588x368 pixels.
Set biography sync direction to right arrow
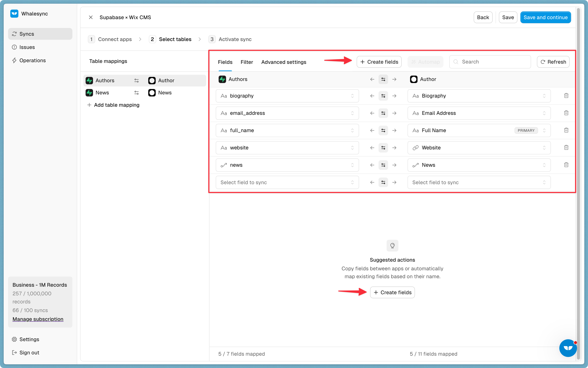[394, 96]
